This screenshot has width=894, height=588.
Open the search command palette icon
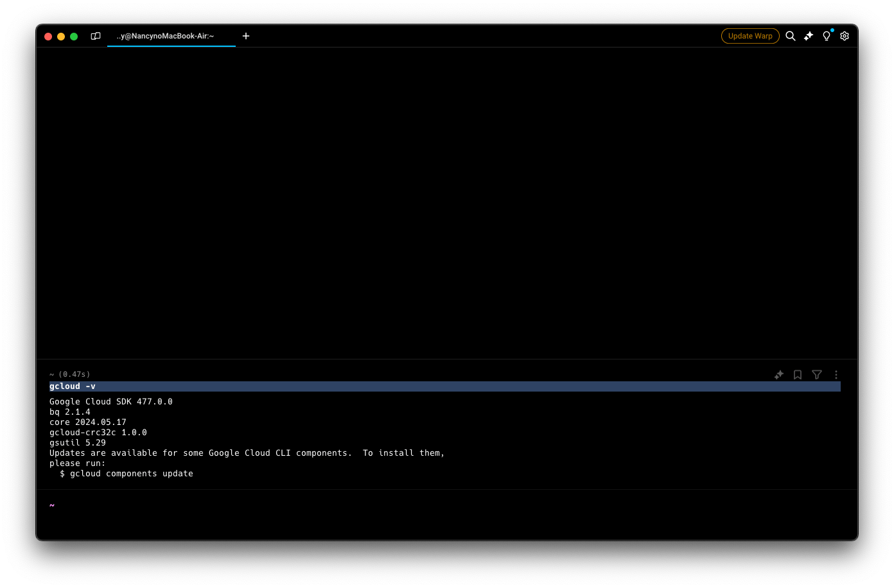pyautogui.click(x=791, y=36)
